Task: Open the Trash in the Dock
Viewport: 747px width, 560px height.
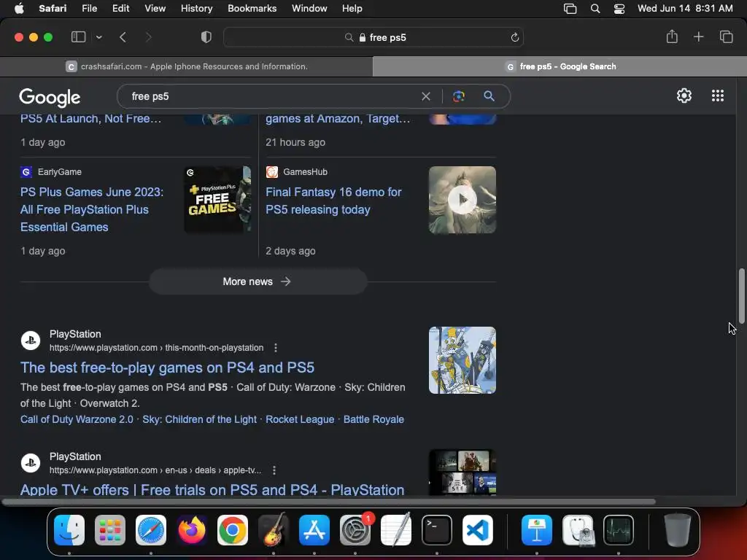Action: click(x=677, y=530)
